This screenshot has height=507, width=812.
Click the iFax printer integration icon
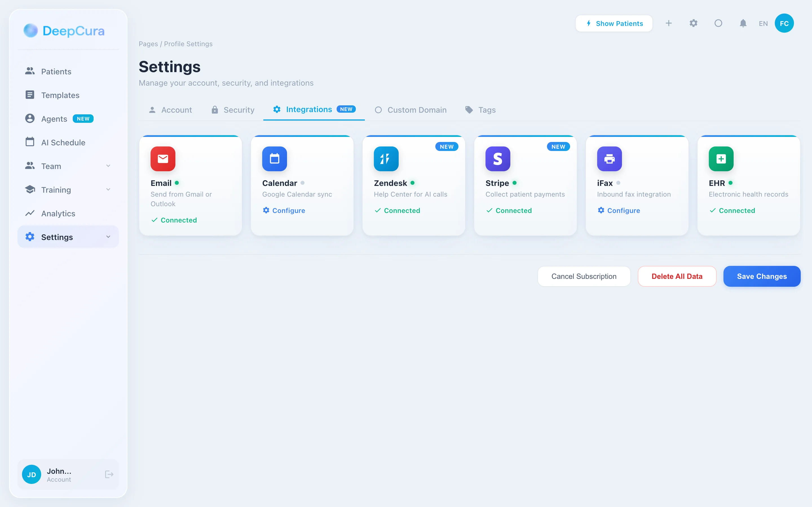609,159
